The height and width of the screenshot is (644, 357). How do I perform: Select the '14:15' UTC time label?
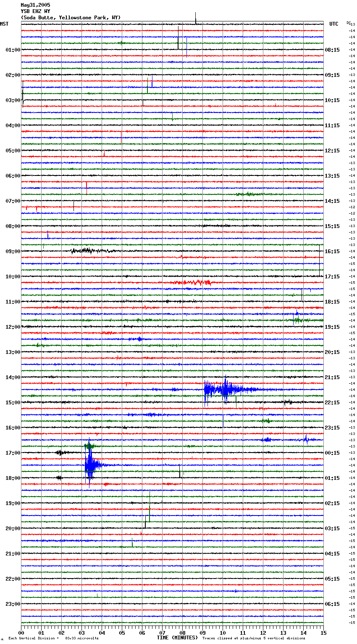332,201
